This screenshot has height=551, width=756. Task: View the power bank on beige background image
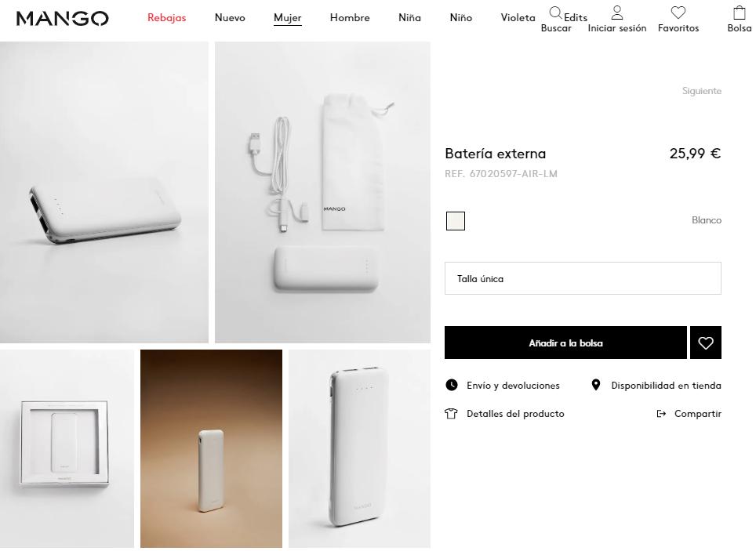click(211, 448)
